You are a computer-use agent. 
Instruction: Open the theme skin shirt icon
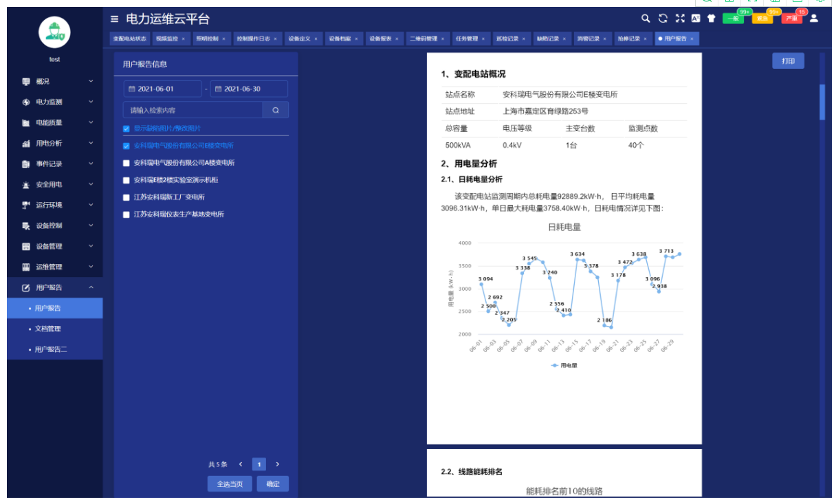click(712, 19)
